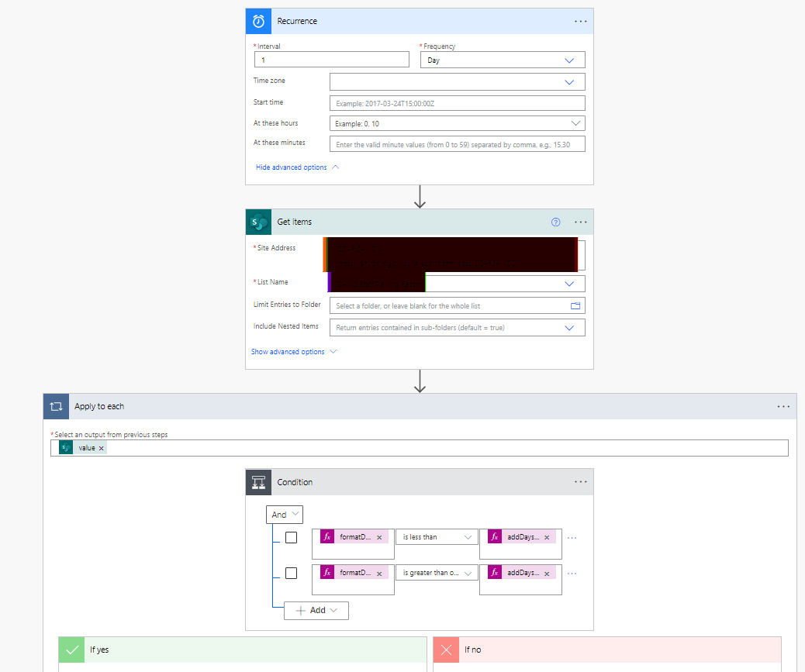Click the Site Address field

pos(454,254)
